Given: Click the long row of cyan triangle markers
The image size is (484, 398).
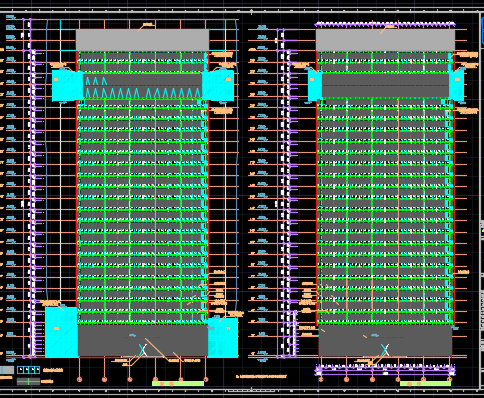Looking at the screenshot, I should (x=143, y=93).
